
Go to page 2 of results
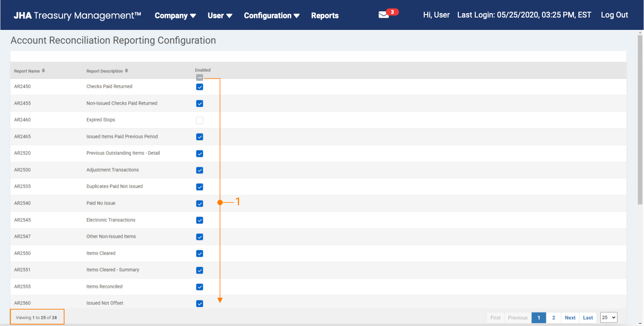click(x=553, y=318)
